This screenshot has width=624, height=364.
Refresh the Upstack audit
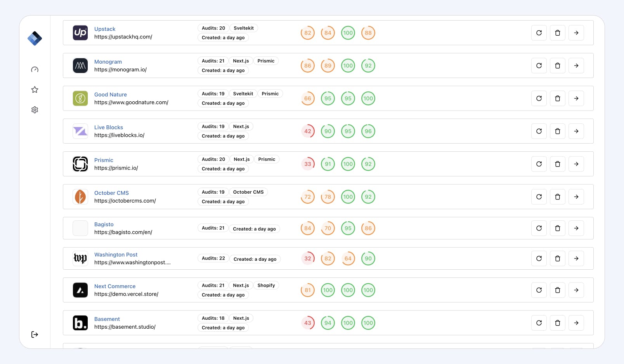(x=539, y=33)
